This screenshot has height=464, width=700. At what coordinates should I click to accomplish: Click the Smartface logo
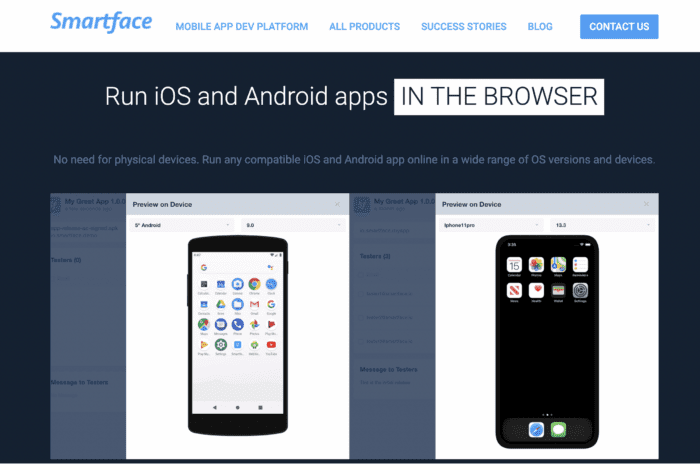pos(101,22)
